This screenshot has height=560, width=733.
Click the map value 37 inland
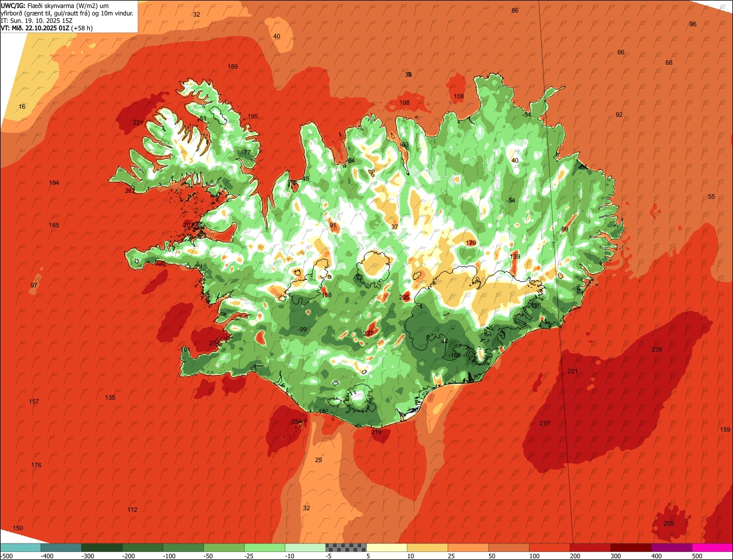(x=395, y=227)
